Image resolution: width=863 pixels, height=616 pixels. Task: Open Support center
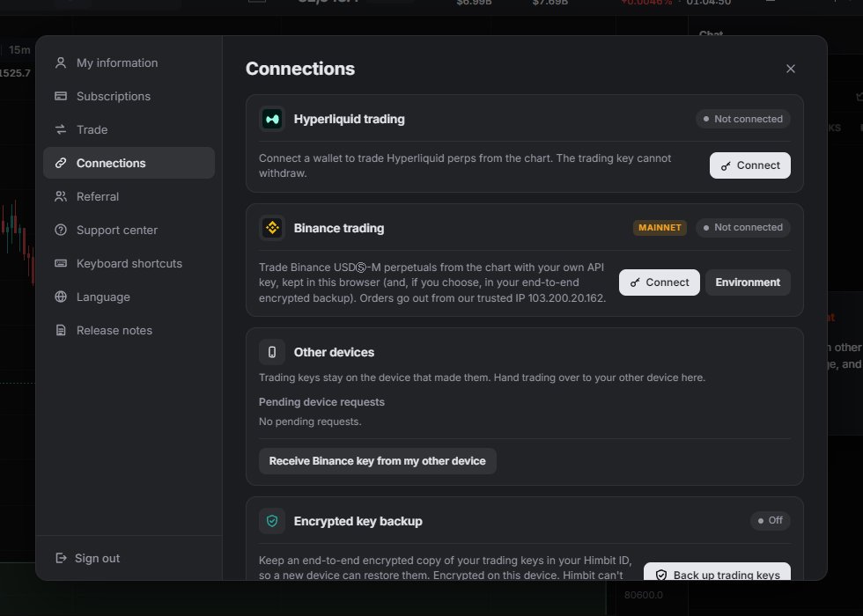click(129, 230)
